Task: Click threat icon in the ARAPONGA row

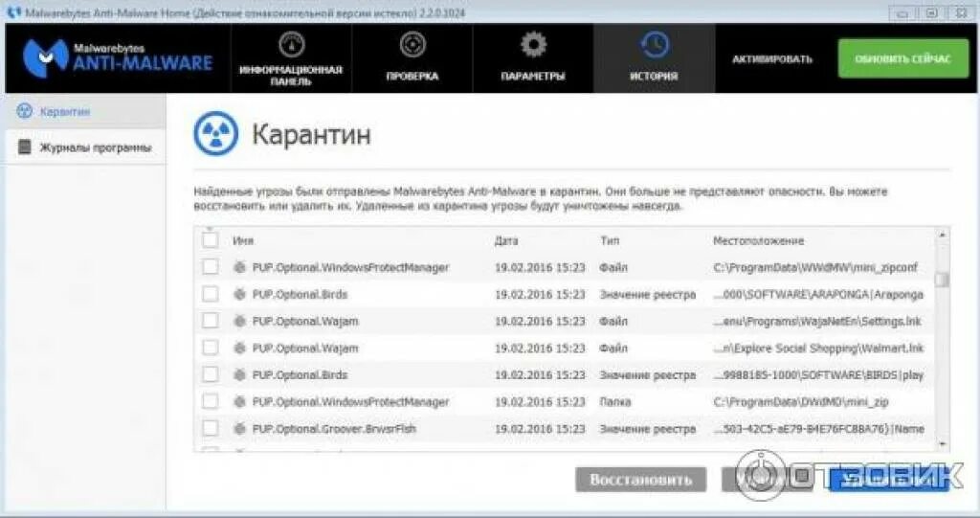Action: pyautogui.click(x=239, y=294)
